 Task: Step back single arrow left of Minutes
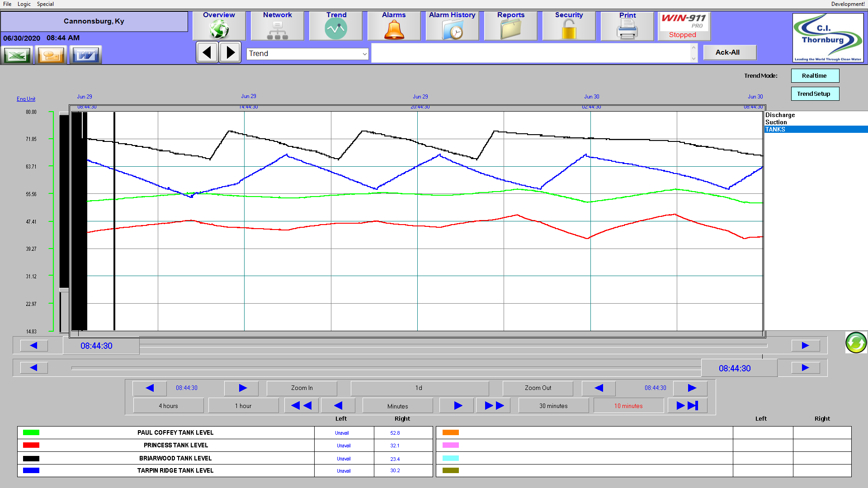pyautogui.click(x=338, y=406)
